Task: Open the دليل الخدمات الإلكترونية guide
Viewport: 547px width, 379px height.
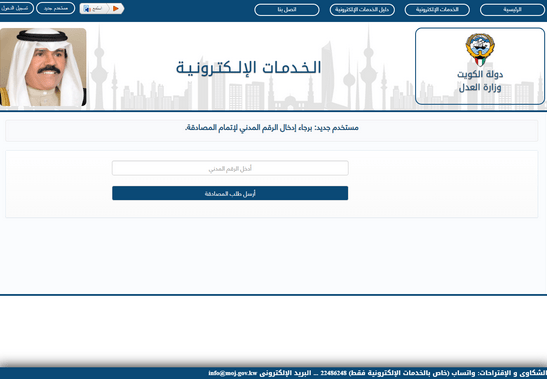Action: (x=362, y=10)
